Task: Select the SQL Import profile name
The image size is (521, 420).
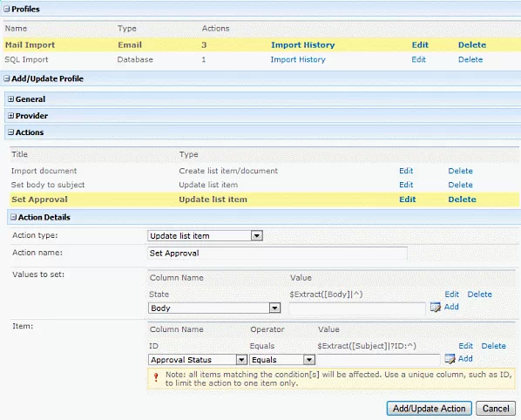Action: click(26, 59)
